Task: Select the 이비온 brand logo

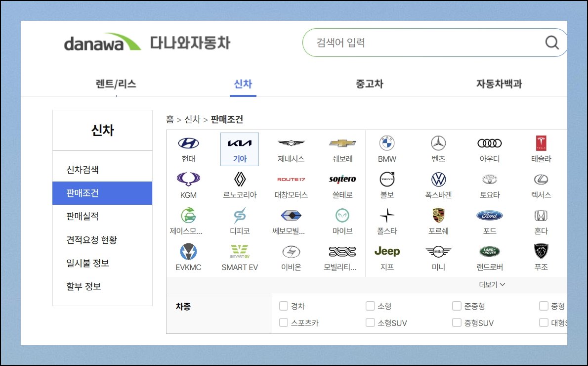Action: tap(291, 252)
